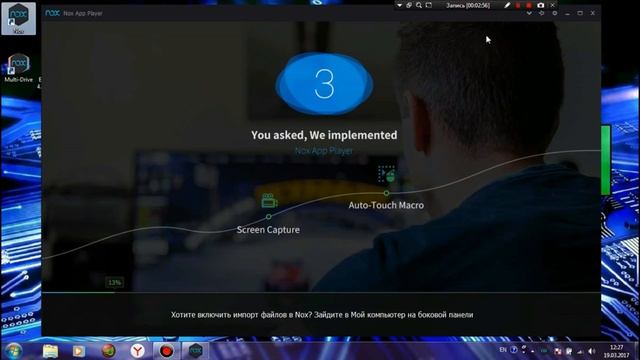The height and width of the screenshot is (360, 640).
Task: Click the Запись recording timer text
Action: [468, 5]
